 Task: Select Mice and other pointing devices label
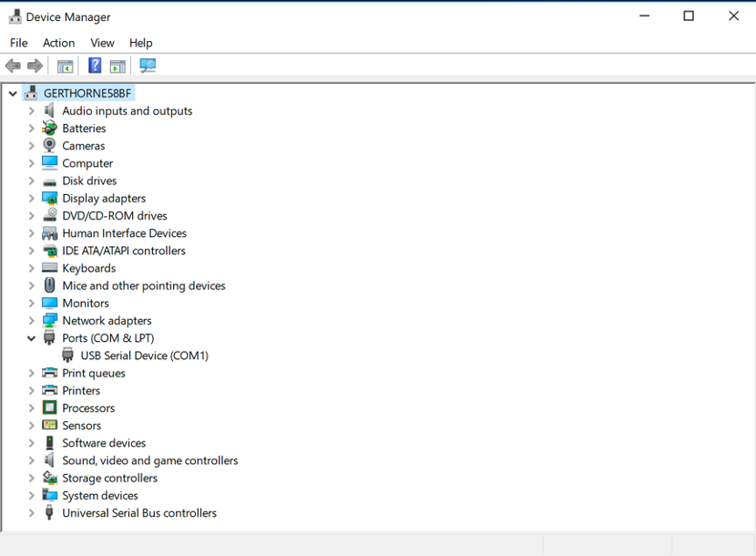click(x=144, y=285)
